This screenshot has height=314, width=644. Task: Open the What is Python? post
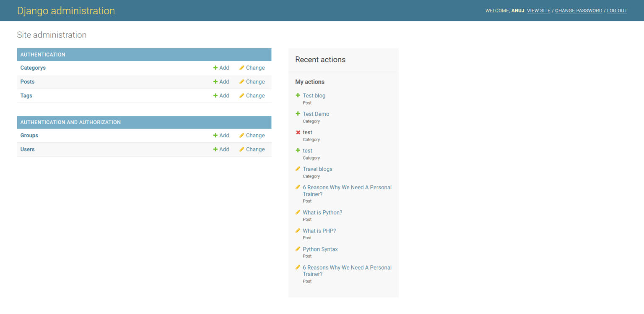click(x=322, y=212)
